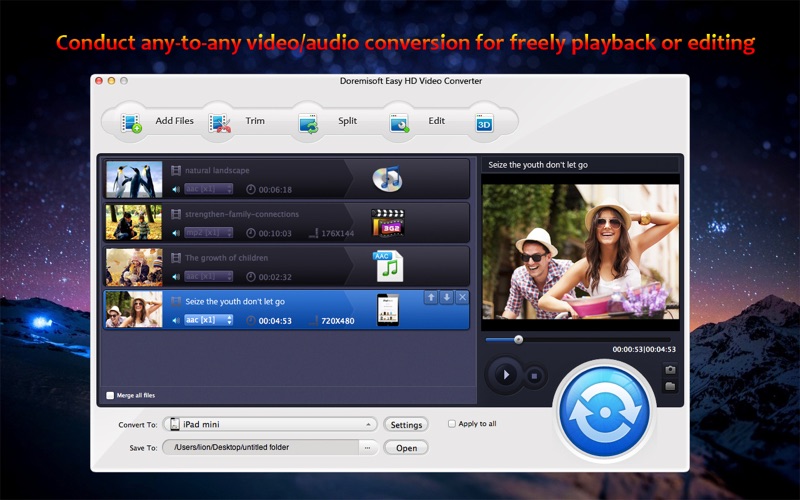Screen dimensions: 800x500
Task: Browse save path with ellipsis button
Action: click(367, 448)
